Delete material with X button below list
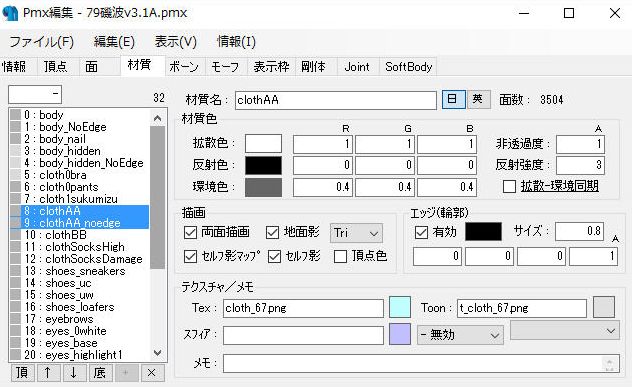The height and width of the screenshot is (387, 632). 152,372
